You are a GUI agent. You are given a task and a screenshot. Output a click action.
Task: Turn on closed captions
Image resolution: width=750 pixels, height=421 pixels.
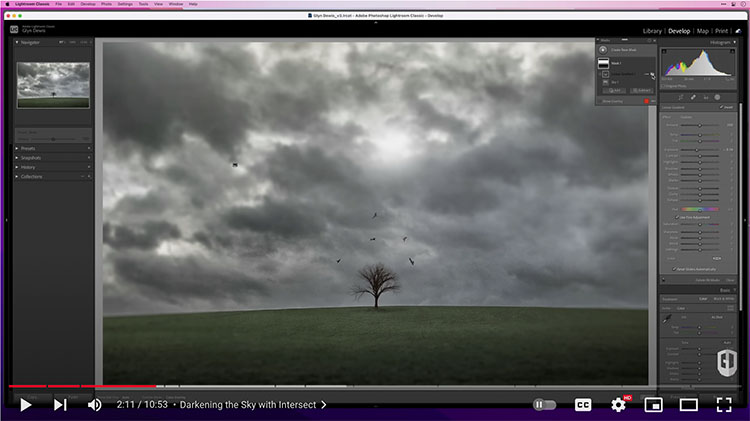tap(583, 405)
